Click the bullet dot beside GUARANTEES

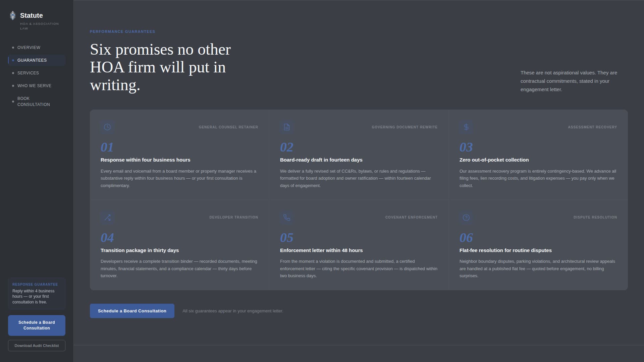click(x=13, y=60)
